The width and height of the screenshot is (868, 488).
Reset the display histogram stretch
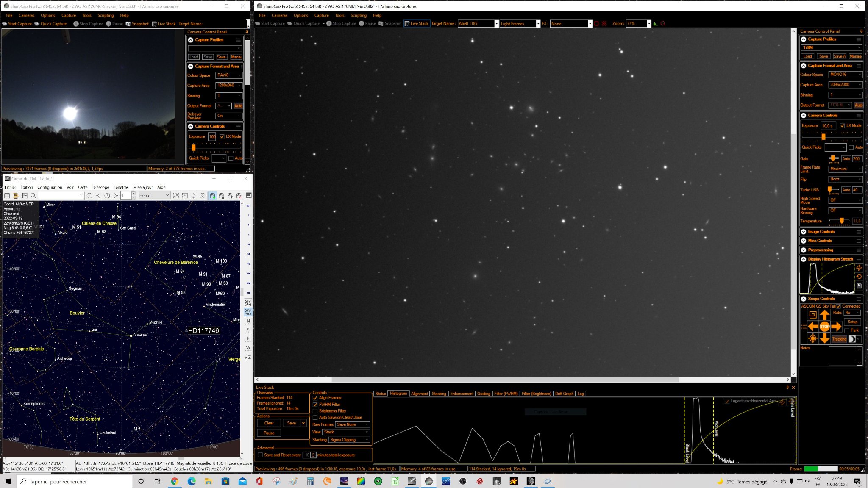pos(859,277)
